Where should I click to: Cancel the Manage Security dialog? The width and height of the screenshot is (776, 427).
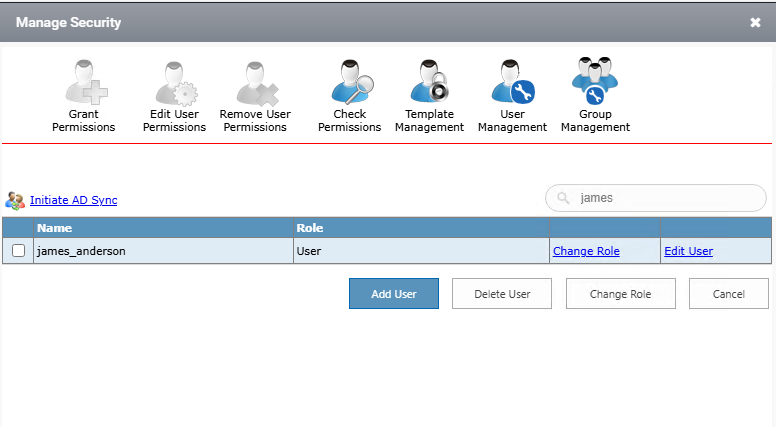(728, 294)
